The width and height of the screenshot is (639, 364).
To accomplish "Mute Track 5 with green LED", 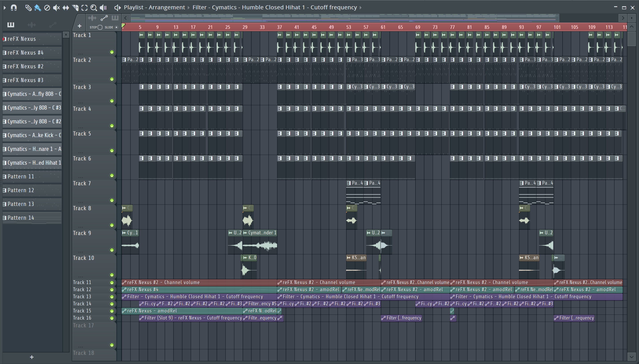I will (x=112, y=150).
